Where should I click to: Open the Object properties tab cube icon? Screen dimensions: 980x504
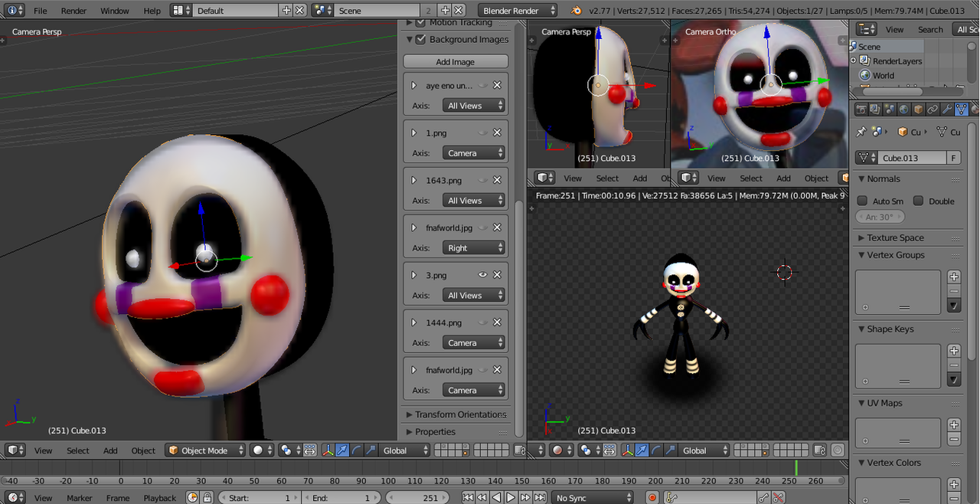coord(918,110)
